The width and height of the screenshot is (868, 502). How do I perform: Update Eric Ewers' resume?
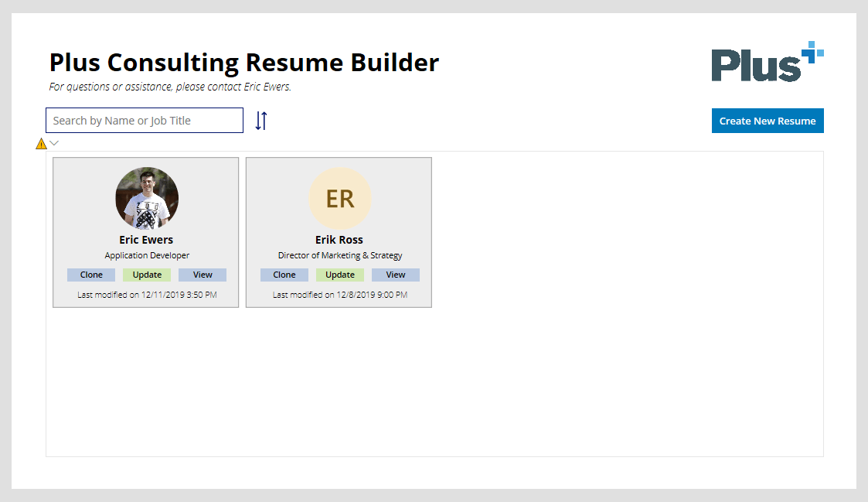147,275
